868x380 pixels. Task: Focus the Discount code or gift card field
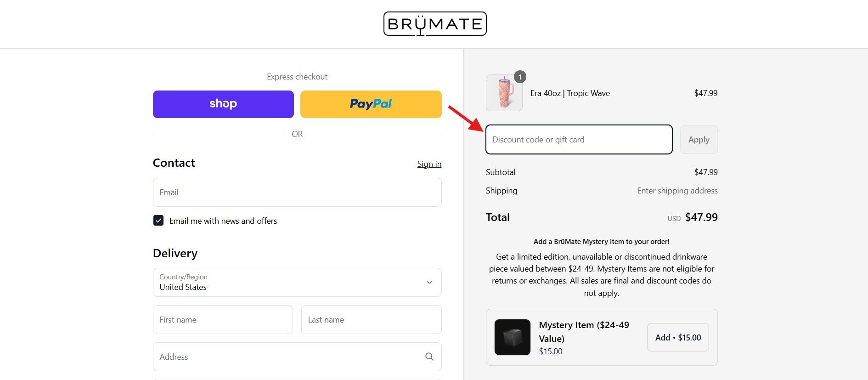coord(579,140)
